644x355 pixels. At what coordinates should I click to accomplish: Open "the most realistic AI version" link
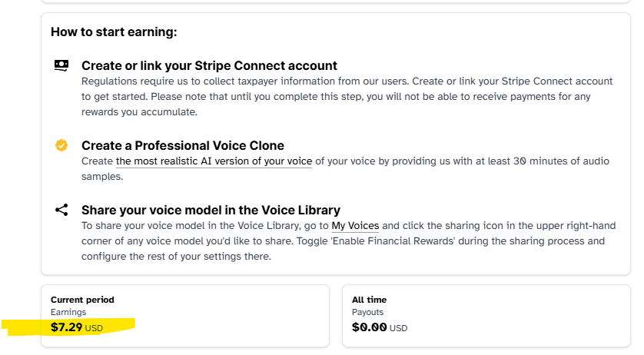pos(214,161)
